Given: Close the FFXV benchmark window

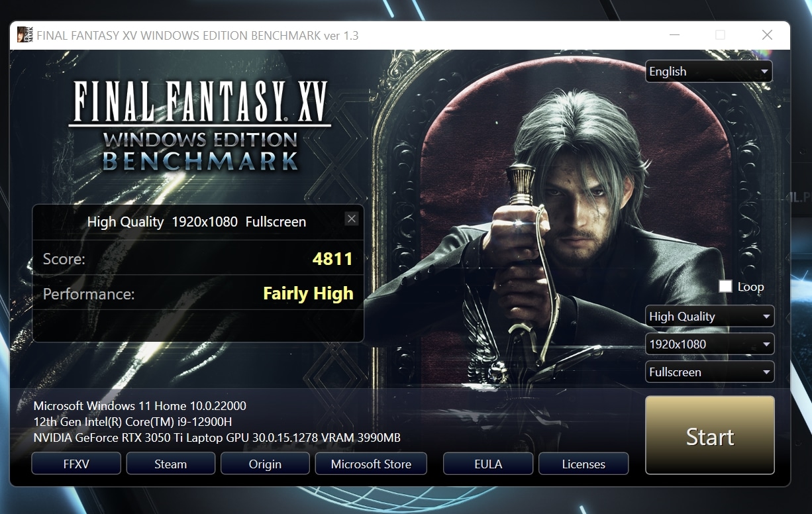Looking at the screenshot, I should tap(767, 35).
